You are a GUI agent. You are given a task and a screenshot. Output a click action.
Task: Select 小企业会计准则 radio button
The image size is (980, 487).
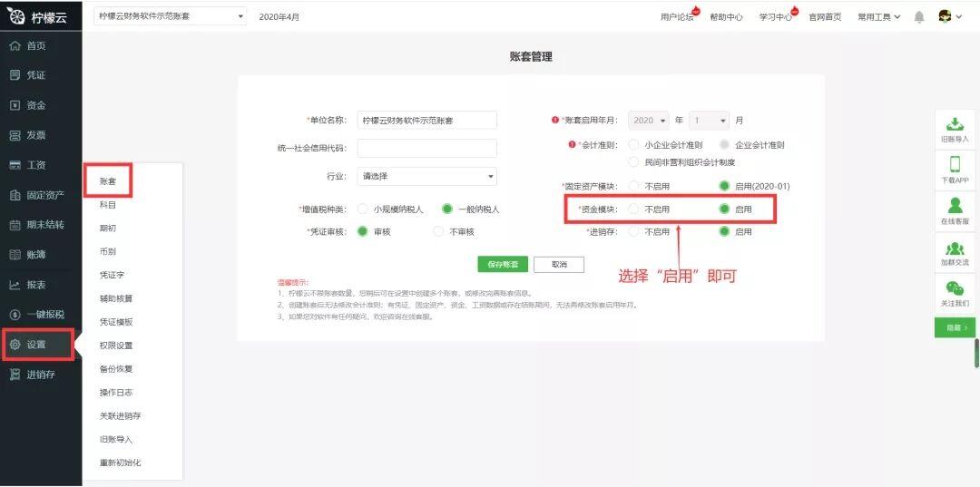click(633, 145)
